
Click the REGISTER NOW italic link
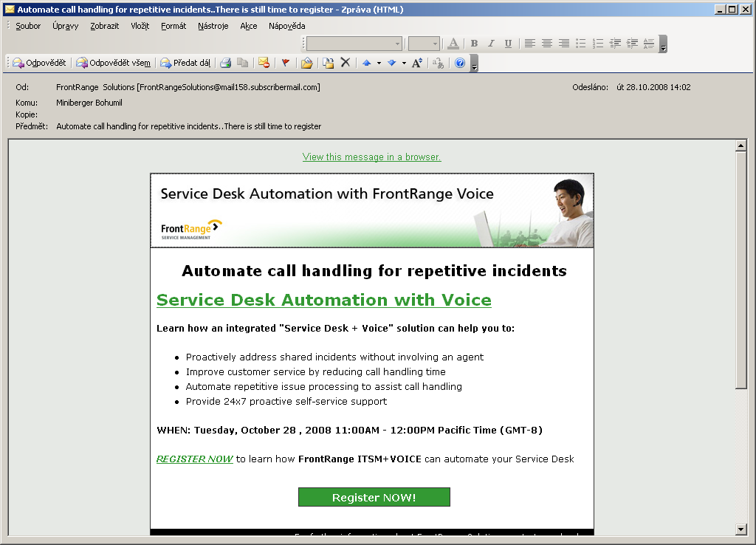195,459
